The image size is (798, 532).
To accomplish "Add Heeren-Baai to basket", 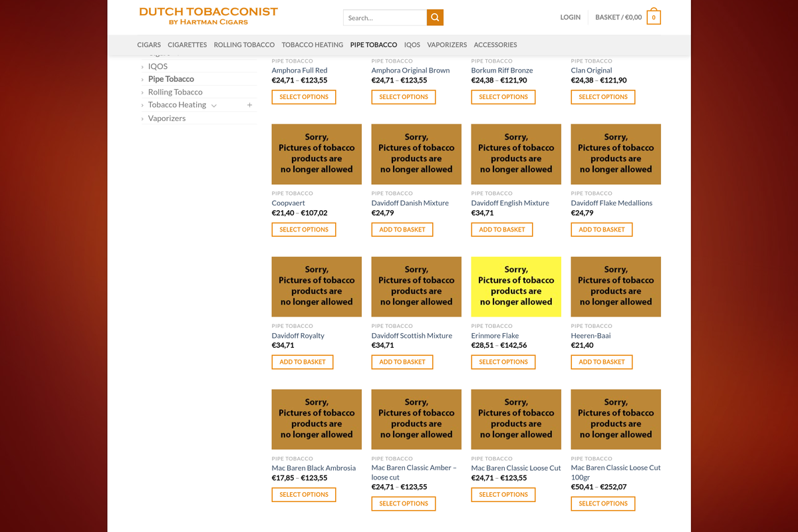I will pos(602,362).
